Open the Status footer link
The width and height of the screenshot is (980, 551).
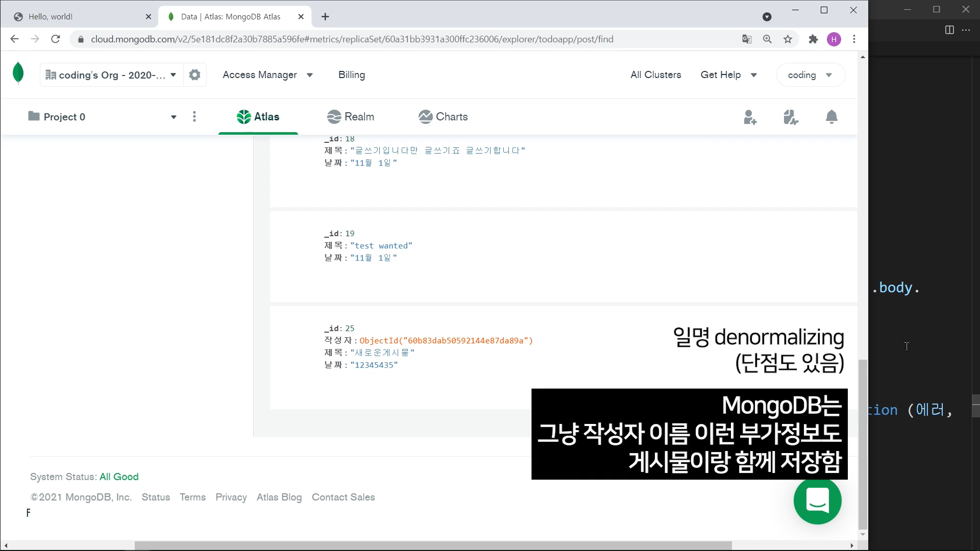pos(156,497)
